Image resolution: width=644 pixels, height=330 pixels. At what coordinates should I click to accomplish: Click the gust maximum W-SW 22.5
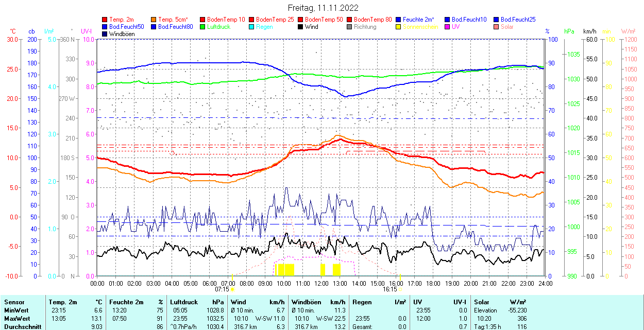point(330,319)
